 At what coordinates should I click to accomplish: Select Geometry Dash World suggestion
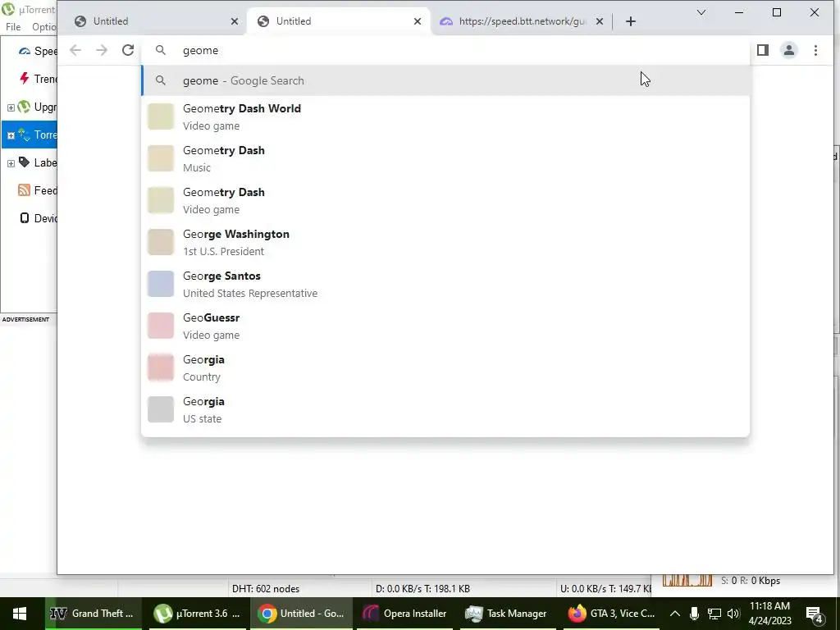(x=445, y=116)
